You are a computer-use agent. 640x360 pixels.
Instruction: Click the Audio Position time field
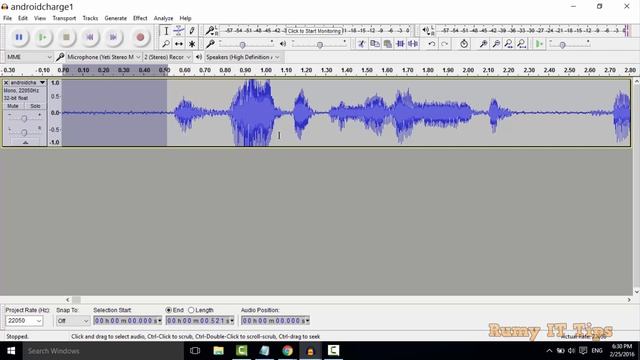click(x=275, y=321)
